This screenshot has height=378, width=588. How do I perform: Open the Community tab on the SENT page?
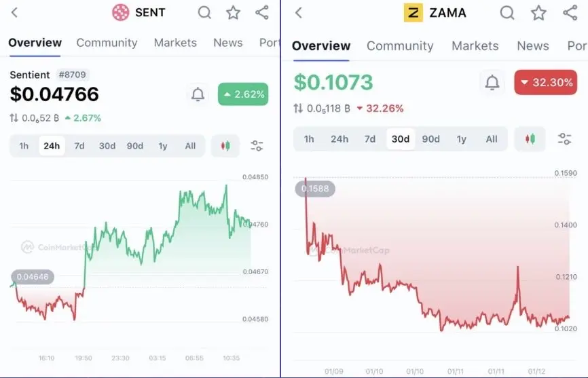[107, 42]
